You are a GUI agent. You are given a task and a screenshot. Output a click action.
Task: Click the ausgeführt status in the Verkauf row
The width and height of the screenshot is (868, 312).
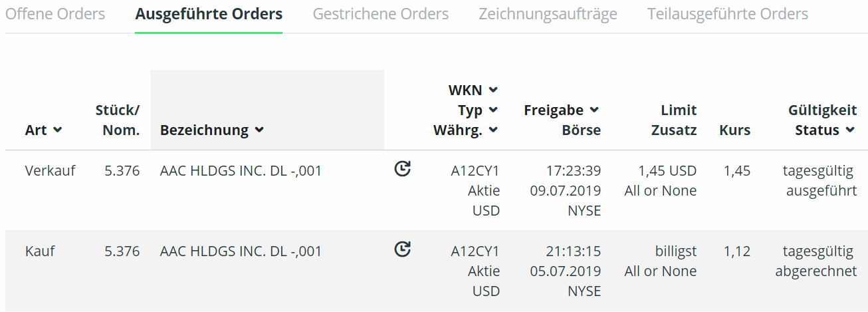coord(821,191)
